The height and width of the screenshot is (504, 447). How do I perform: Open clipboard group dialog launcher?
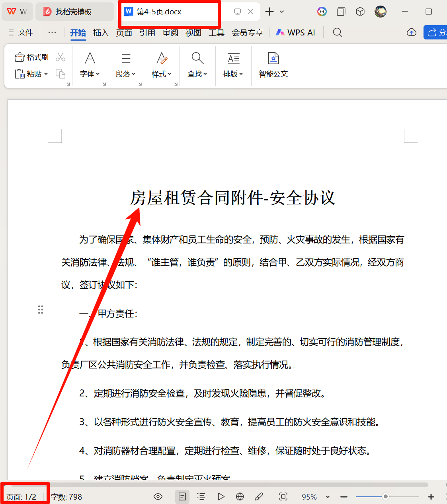tap(68, 84)
